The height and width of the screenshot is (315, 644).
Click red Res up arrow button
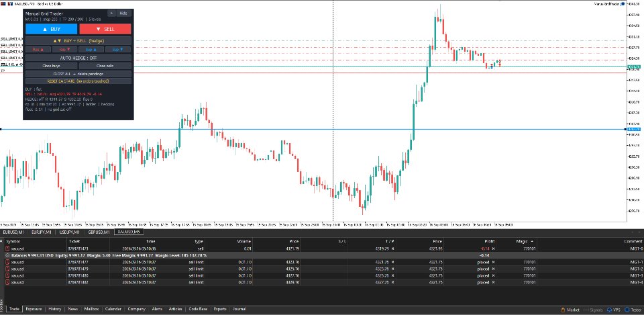38,49
